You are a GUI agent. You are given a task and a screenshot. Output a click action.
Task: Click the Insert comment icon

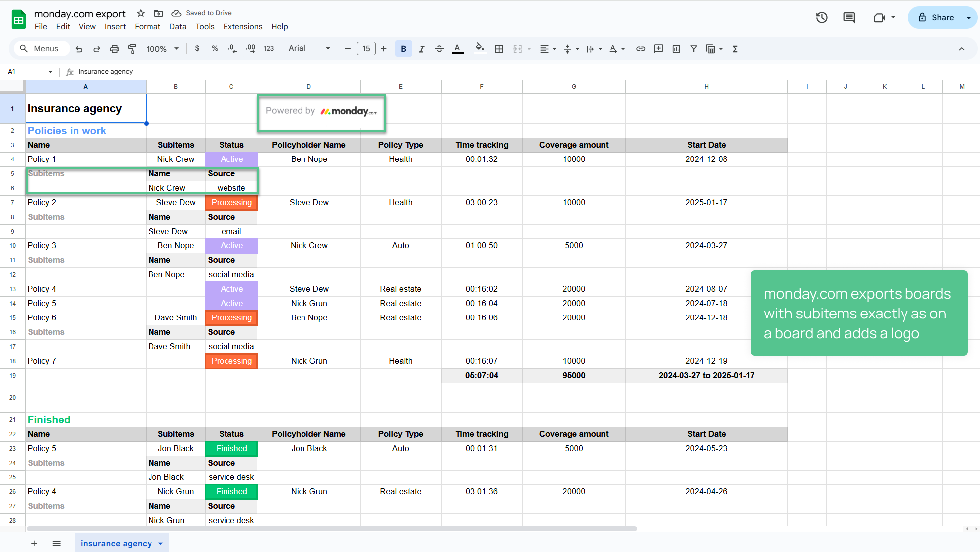click(x=659, y=49)
